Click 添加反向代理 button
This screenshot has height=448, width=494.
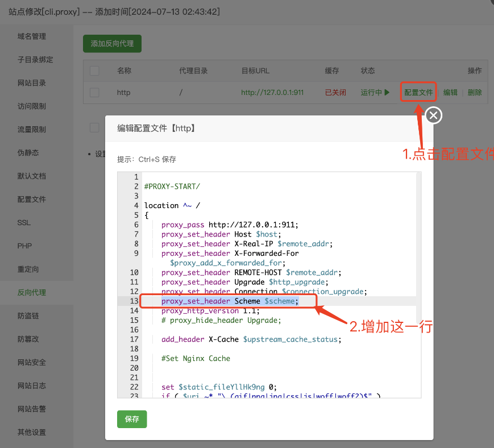112,44
